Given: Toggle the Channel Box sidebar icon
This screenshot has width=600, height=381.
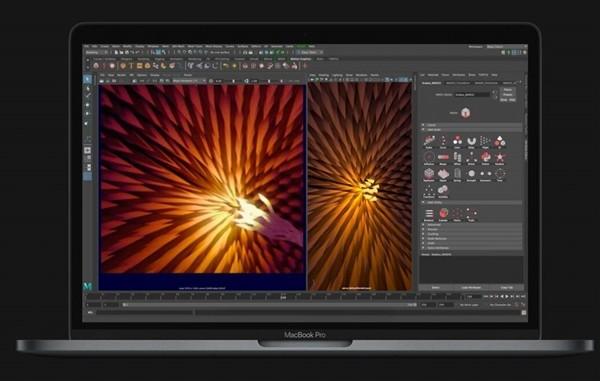Looking at the screenshot, I should [x=525, y=52].
